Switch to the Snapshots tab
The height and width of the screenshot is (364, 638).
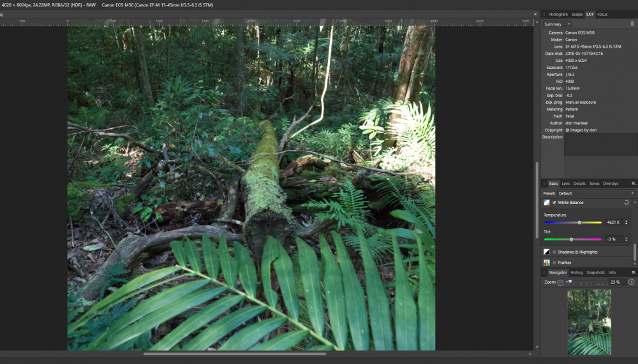click(596, 272)
